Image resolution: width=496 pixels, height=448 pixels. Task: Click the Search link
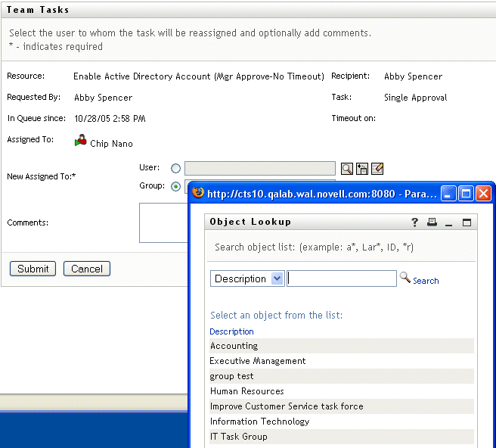point(426,281)
